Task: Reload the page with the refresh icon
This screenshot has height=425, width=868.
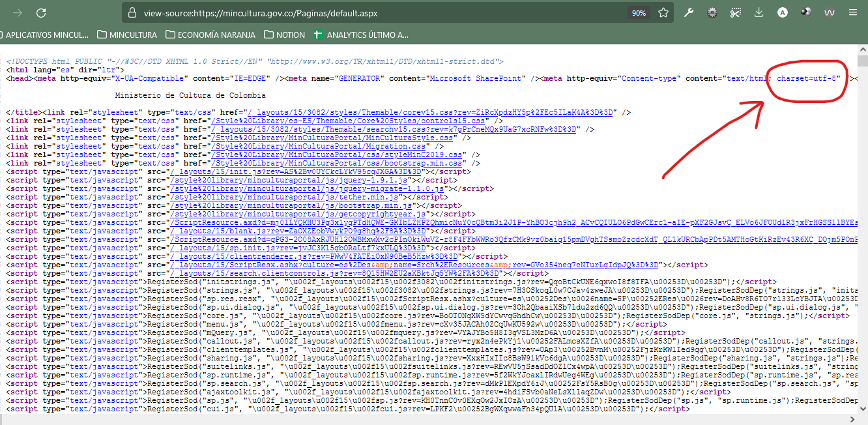Action: click(41, 12)
